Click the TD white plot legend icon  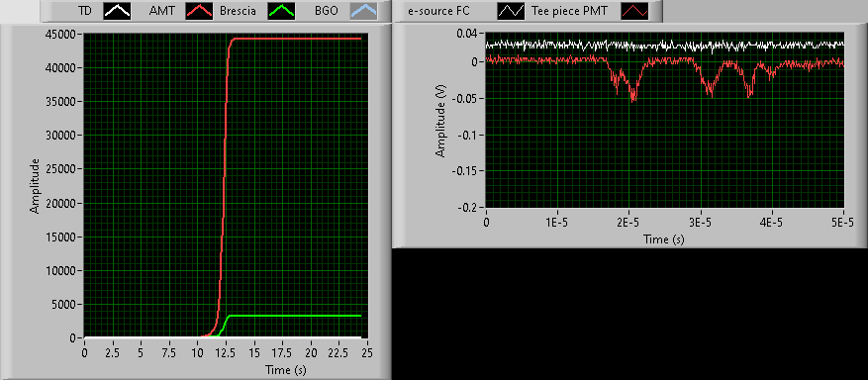tap(117, 11)
